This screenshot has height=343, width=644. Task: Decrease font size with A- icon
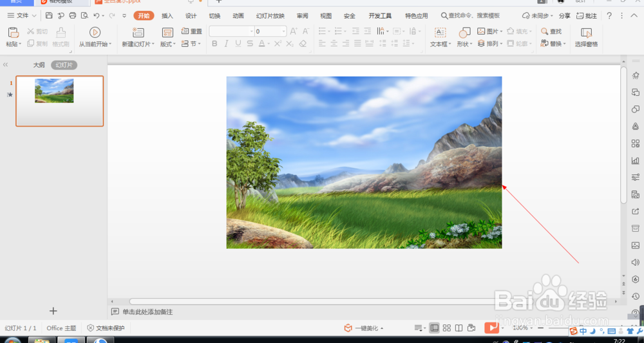[305, 31]
